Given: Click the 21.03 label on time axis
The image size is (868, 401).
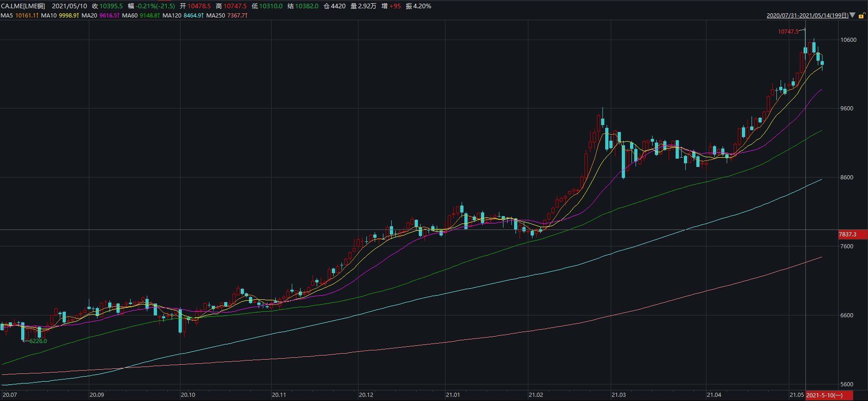Looking at the screenshot, I should coord(619,395).
